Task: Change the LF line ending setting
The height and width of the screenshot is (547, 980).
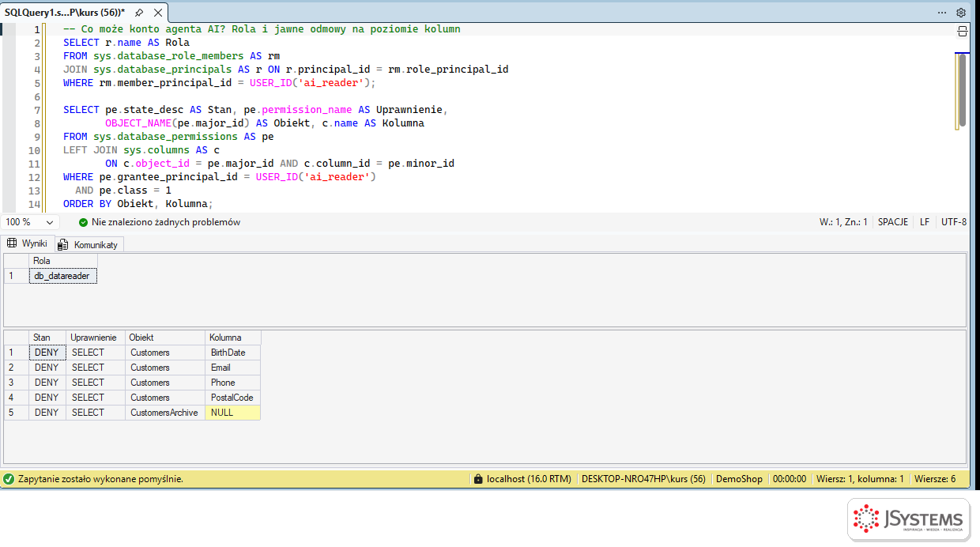Action: point(925,222)
